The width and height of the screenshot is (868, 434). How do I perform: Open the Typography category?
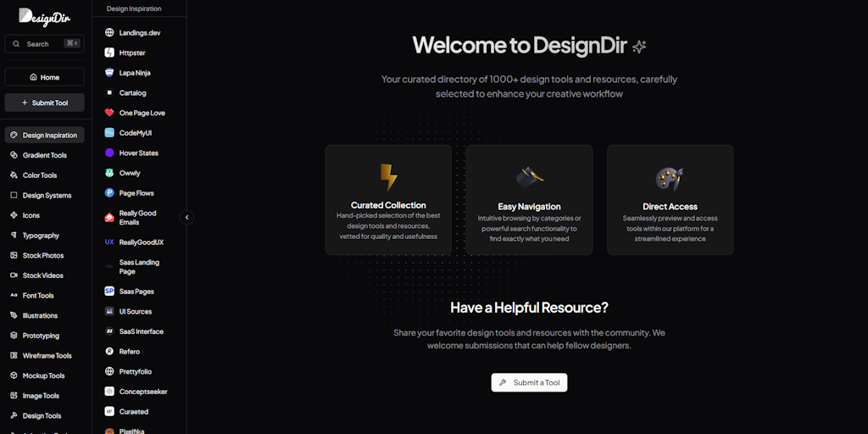coord(41,236)
